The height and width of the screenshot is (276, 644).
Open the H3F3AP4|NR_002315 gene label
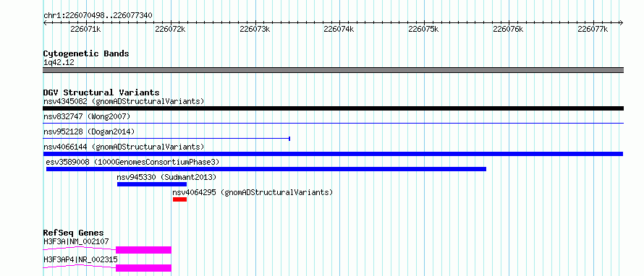tap(80, 259)
